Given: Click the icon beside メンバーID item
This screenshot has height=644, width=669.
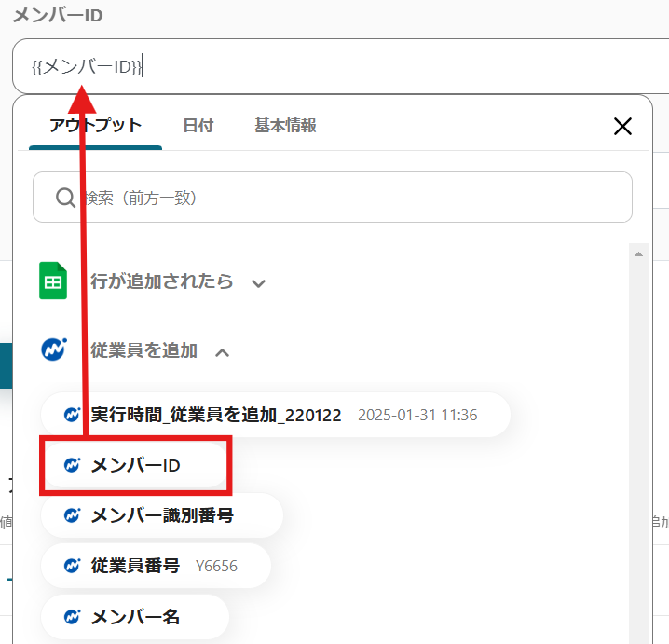Looking at the screenshot, I should tap(72, 465).
